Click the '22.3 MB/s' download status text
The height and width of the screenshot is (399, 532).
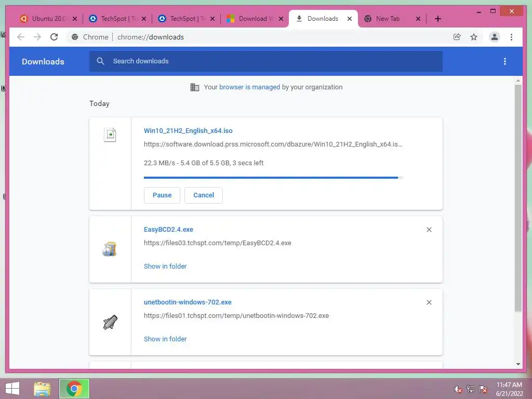(204, 163)
